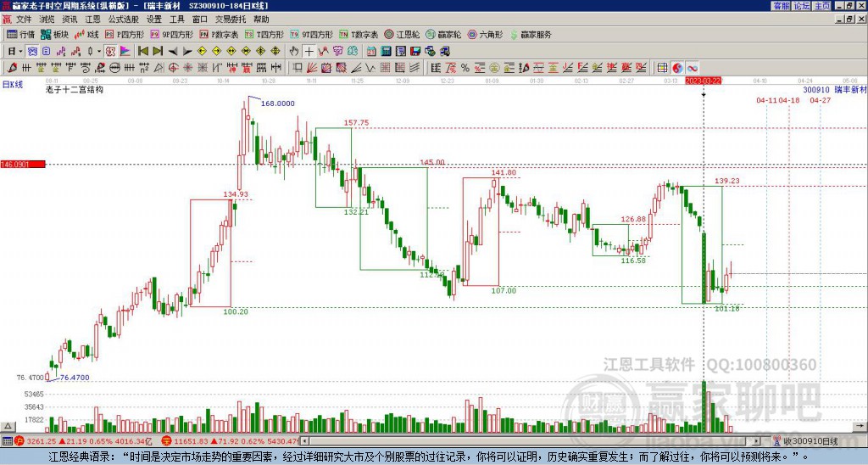Open the 9T四方形 tool
868x465 pixels.
point(312,34)
